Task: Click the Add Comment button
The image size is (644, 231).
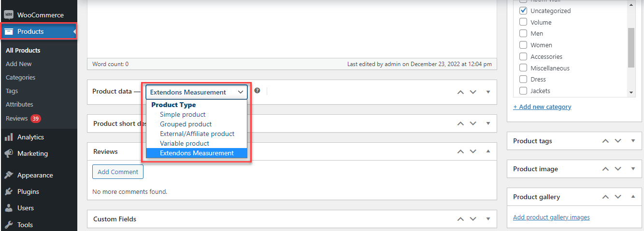Action: (x=118, y=172)
